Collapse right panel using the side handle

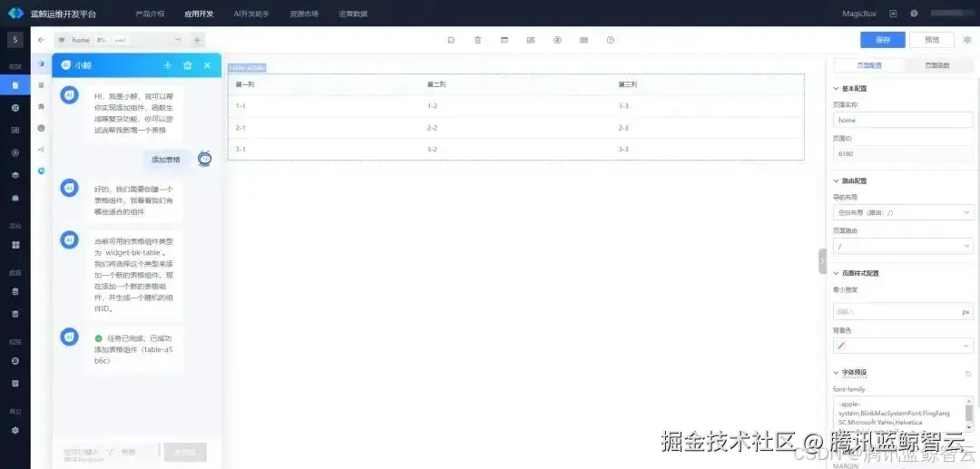(x=822, y=261)
